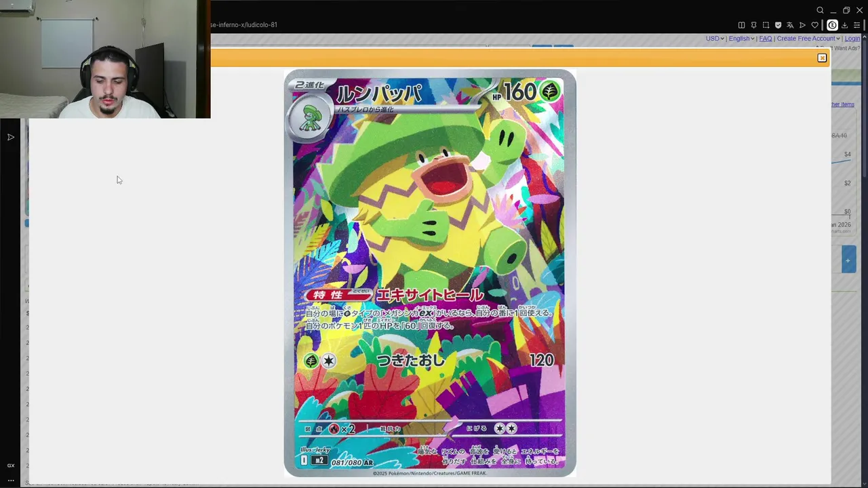Open the FAQ link
Viewport: 868px width, 488px height.
click(x=766, y=39)
